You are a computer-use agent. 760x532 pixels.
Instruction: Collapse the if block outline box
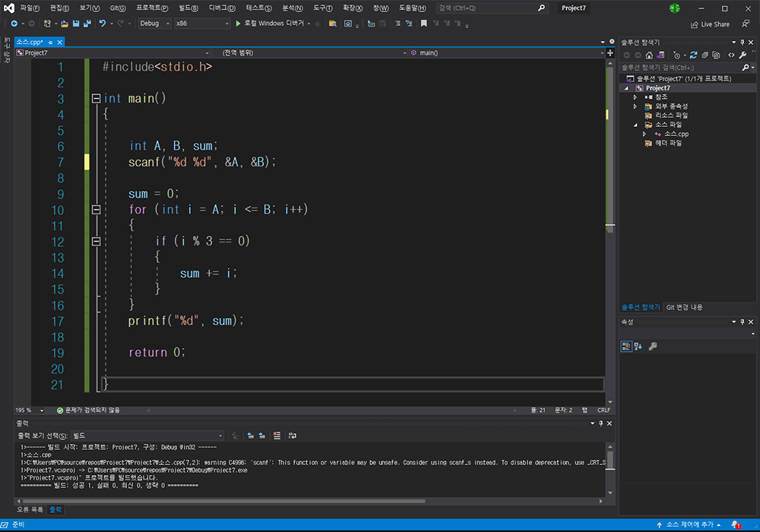pos(96,241)
